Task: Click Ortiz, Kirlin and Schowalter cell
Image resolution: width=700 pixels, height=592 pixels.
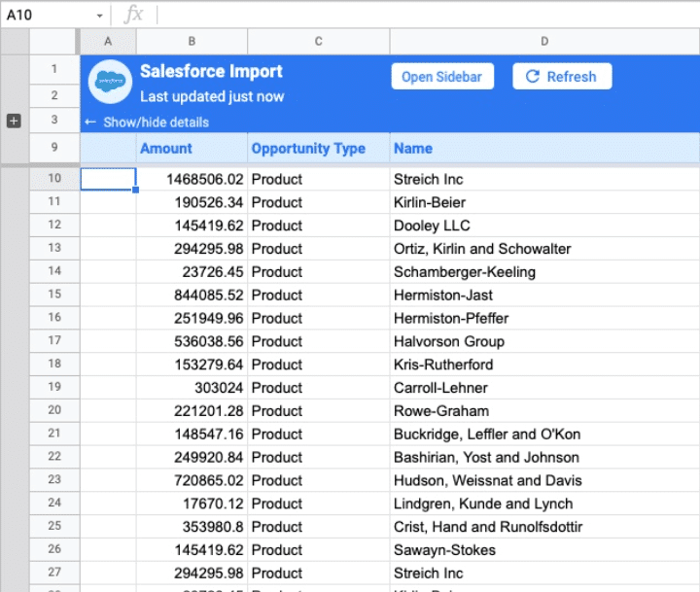Action: click(544, 249)
